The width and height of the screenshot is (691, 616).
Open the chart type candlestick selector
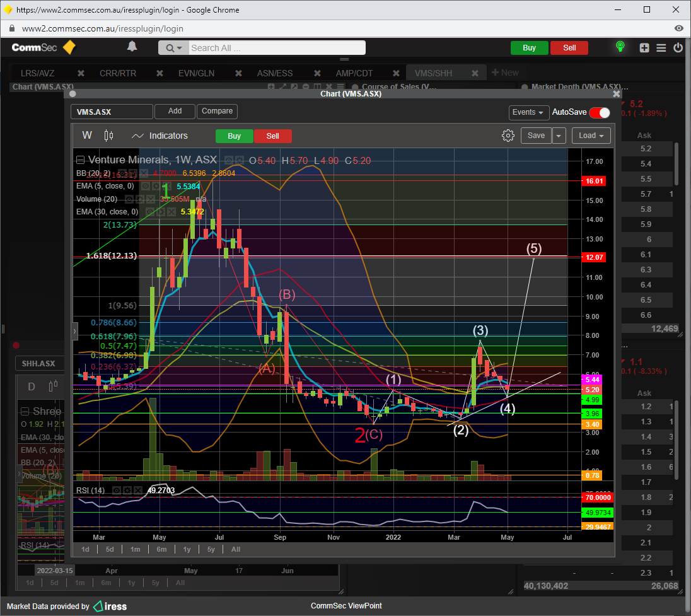108,136
